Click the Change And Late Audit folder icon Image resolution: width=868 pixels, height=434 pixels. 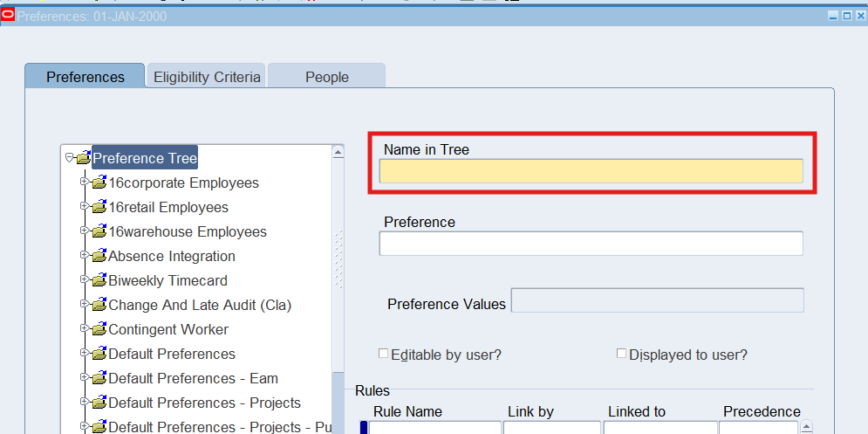(99, 306)
